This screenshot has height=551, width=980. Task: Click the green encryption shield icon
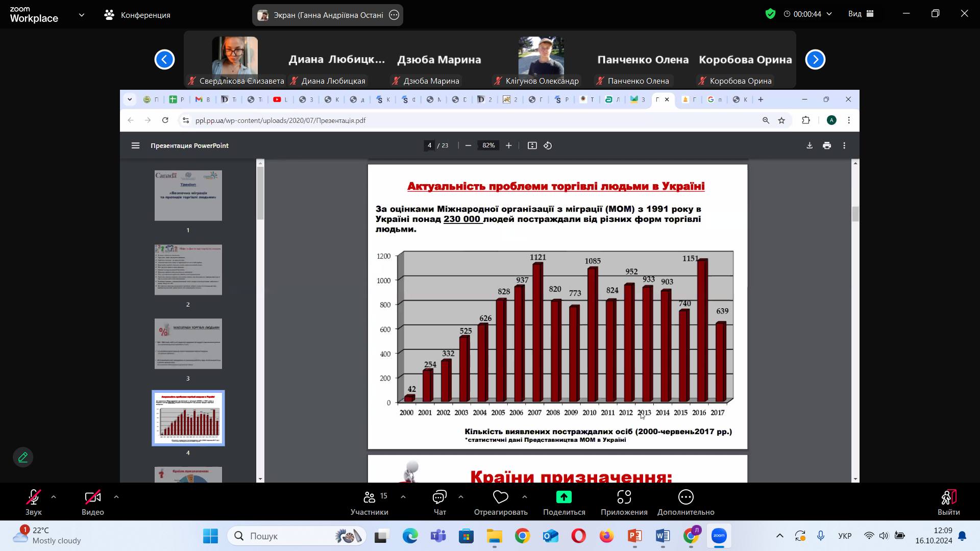tap(770, 14)
